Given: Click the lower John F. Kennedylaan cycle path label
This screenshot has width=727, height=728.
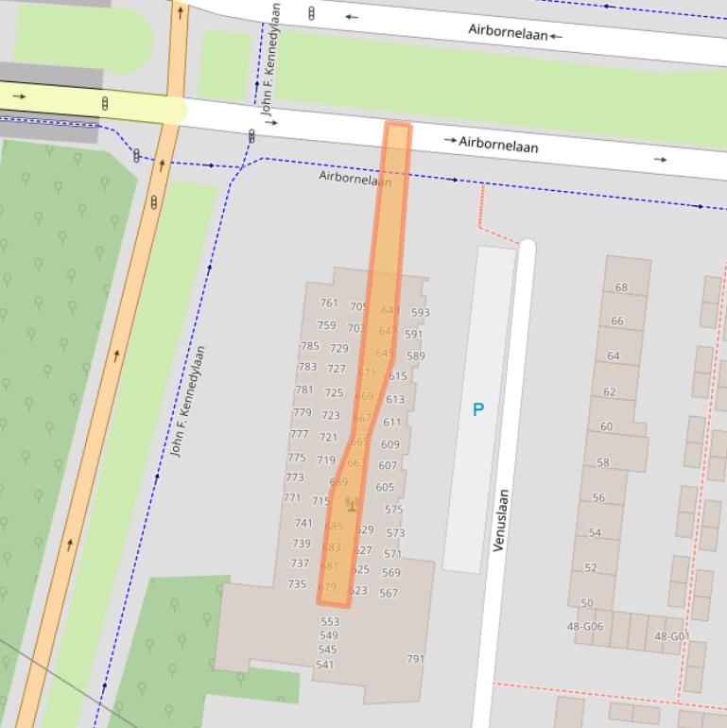Looking at the screenshot, I should [188, 401].
